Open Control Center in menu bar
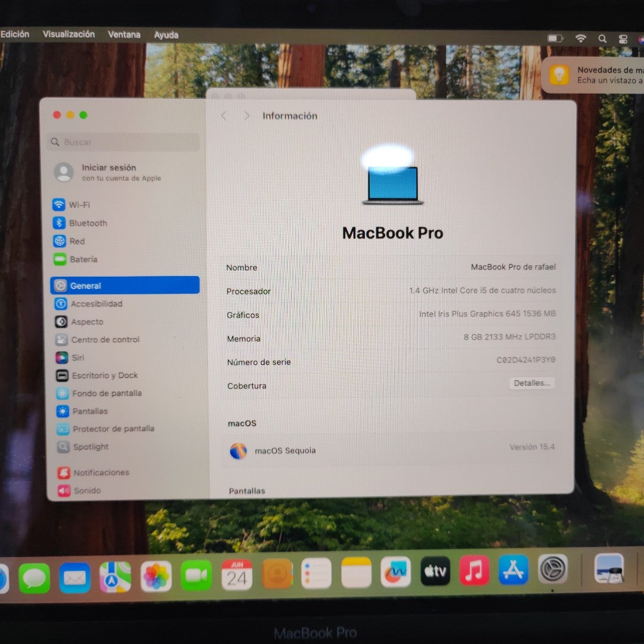The width and height of the screenshot is (644, 644). 623,39
